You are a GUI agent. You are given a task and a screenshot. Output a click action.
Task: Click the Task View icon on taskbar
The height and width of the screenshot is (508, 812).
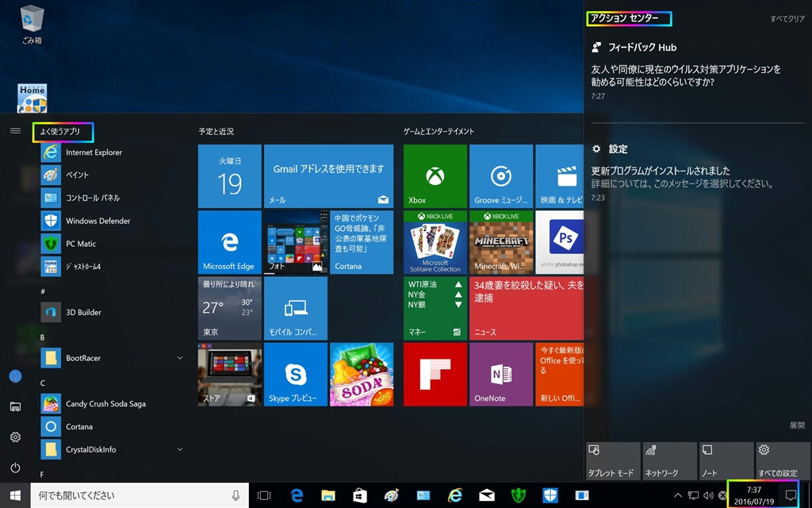tap(264, 495)
